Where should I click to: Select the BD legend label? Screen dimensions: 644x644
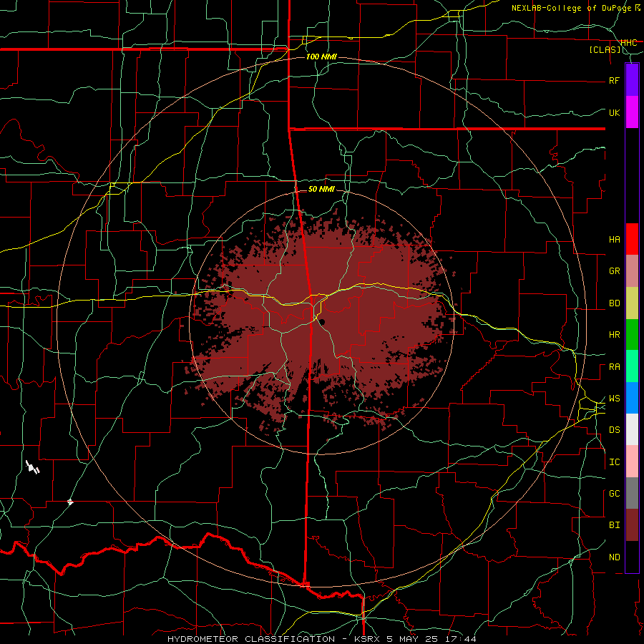tap(615, 303)
